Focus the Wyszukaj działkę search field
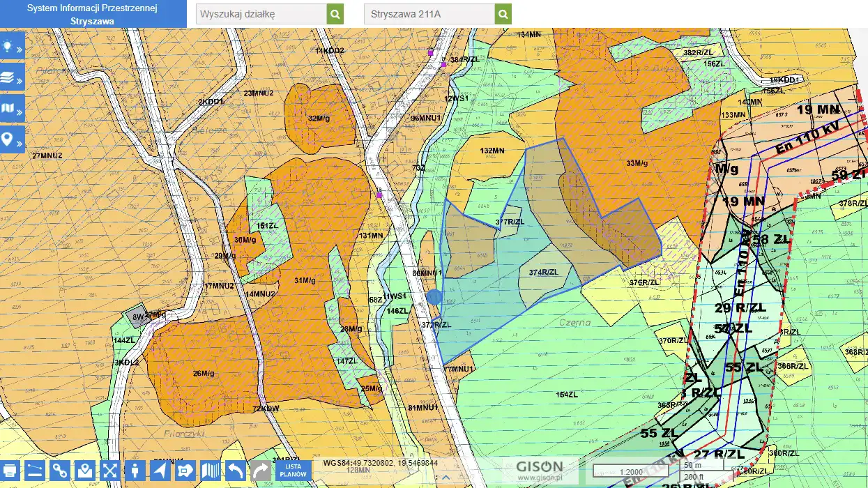 [x=261, y=14]
